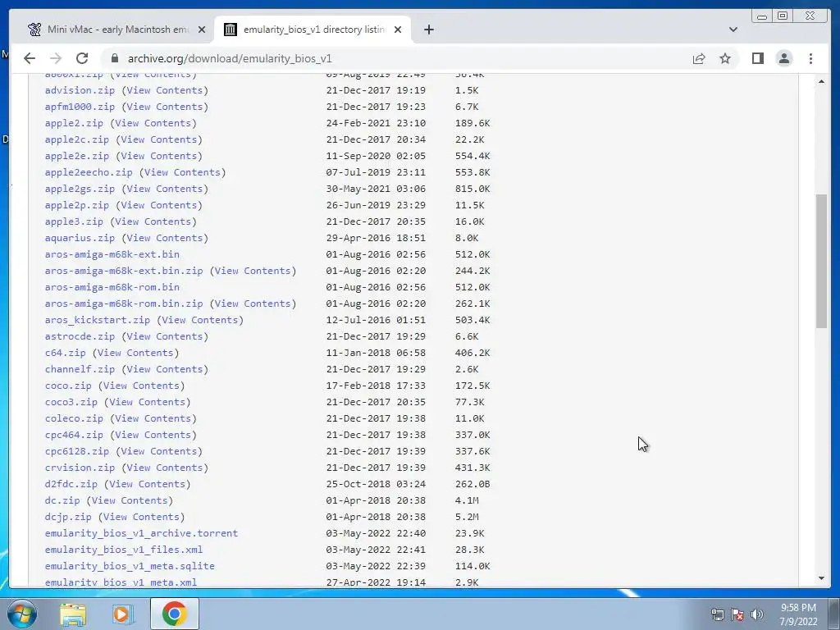Open Chrome profile menu

[x=783, y=58]
